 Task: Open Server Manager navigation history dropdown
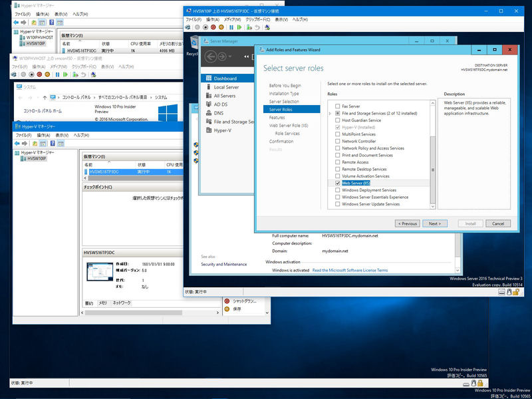click(x=230, y=57)
